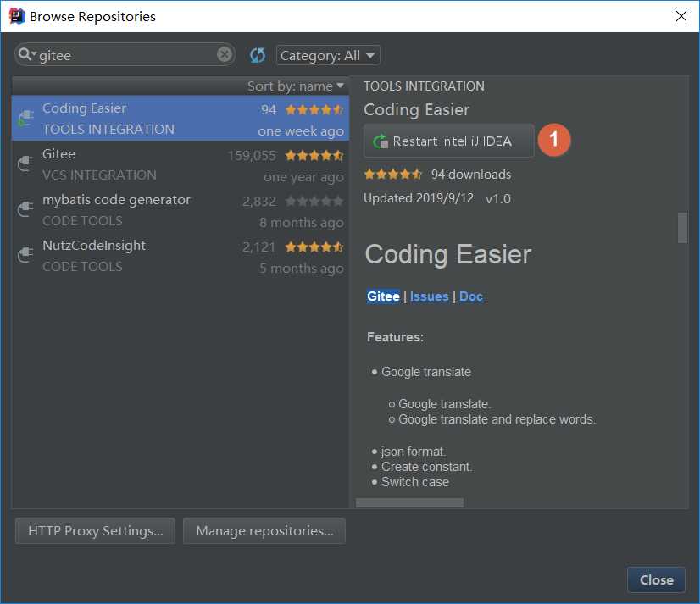Click the Gitee plugin icon

coord(25,163)
